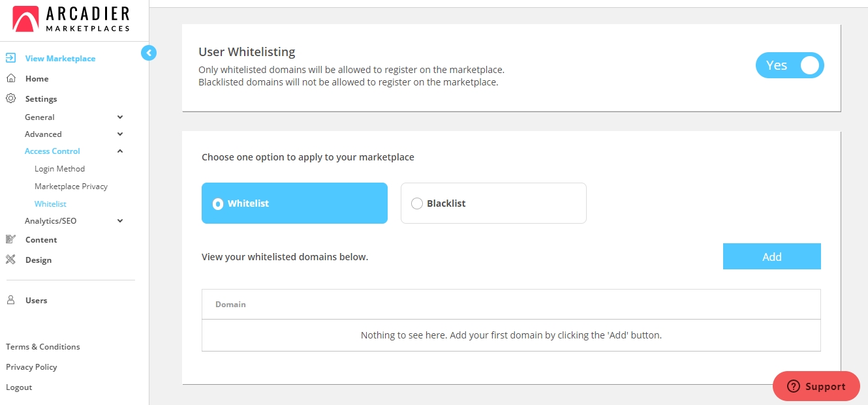Viewport: 868px width, 405px height.
Task: Open the Privacy Policy link
Action: point(31,367)
